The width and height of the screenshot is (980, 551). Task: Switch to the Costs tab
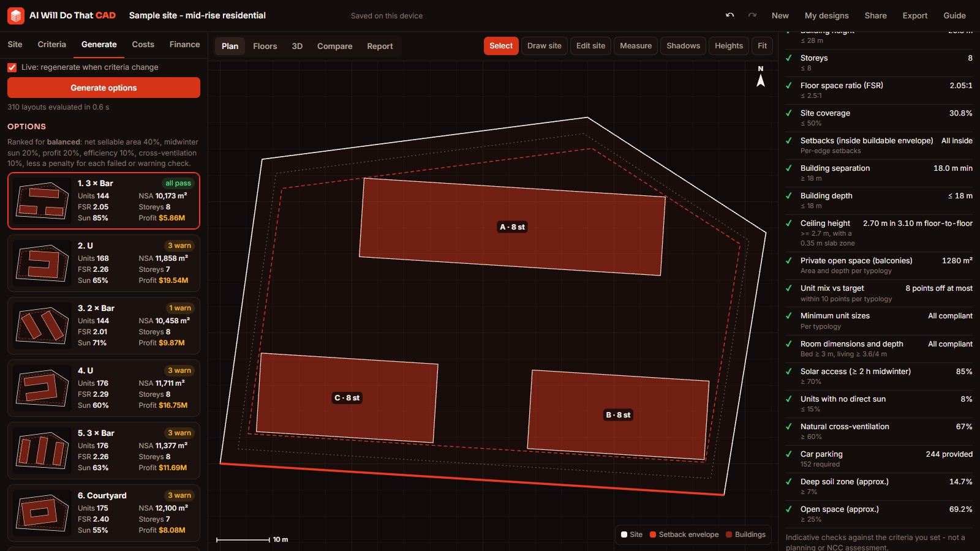(143, 44)
